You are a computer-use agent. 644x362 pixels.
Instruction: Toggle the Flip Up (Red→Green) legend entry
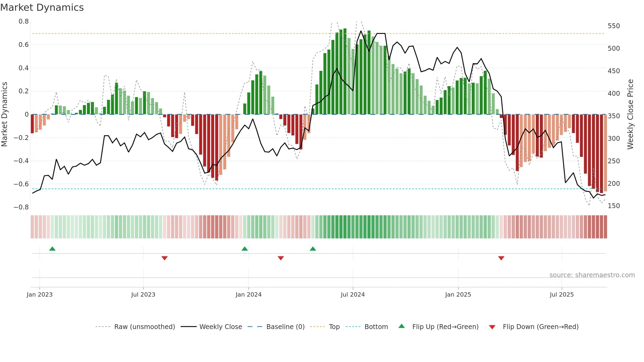(x=438, y=327)
